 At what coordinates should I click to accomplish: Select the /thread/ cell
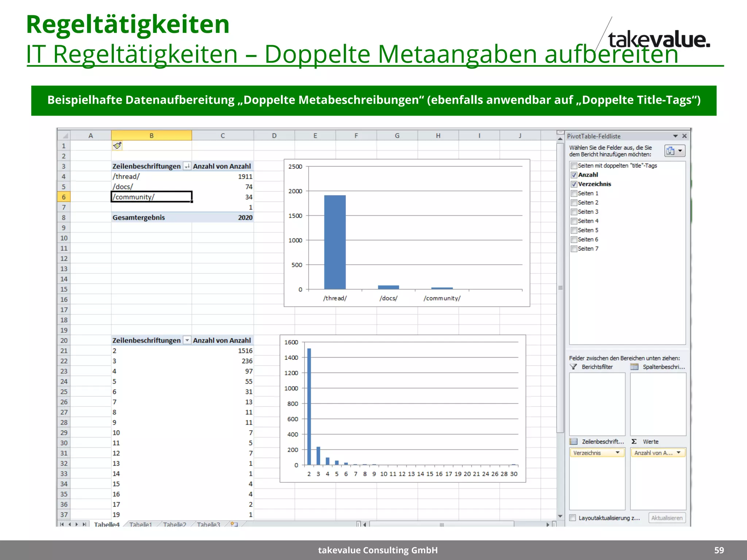pyautogui.click(x=151, y=176)
